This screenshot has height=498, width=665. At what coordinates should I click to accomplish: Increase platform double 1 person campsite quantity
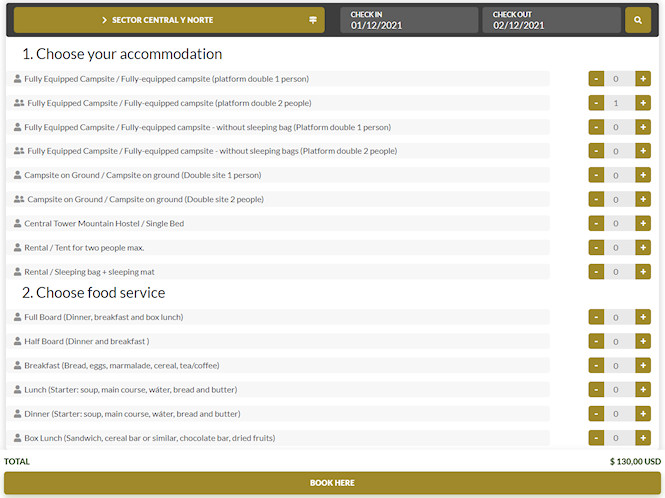642,79
